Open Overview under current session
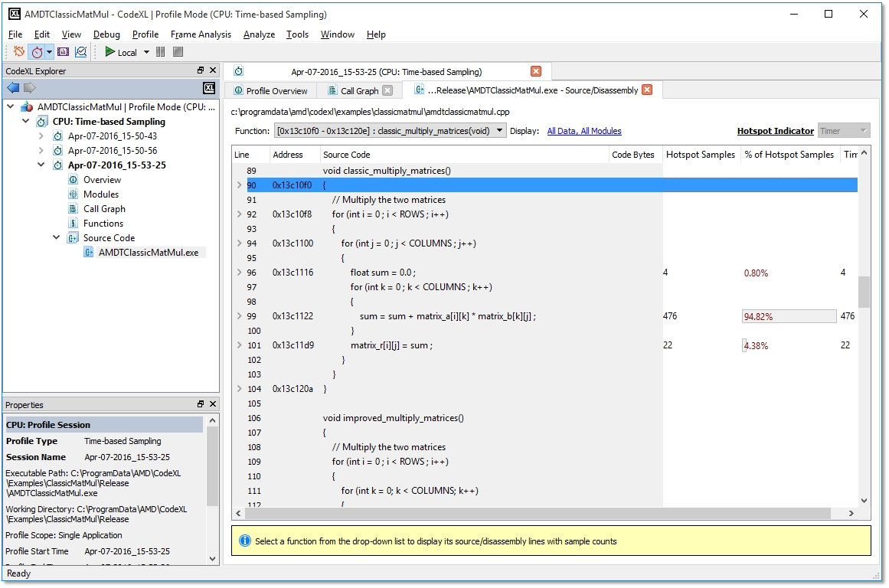Screen dimensions: 889x588 pyautogui.click(x=102, y=180)
